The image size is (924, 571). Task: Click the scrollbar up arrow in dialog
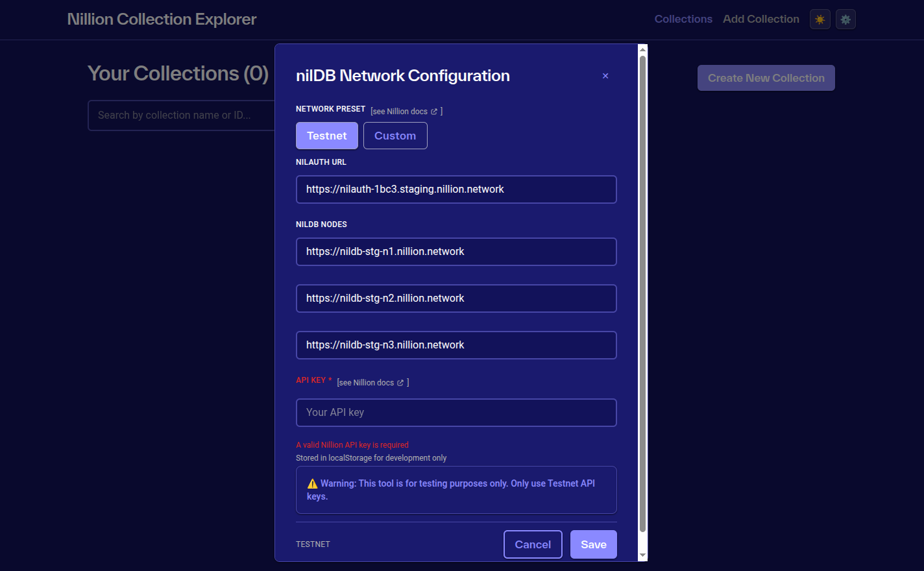point(642,49)
